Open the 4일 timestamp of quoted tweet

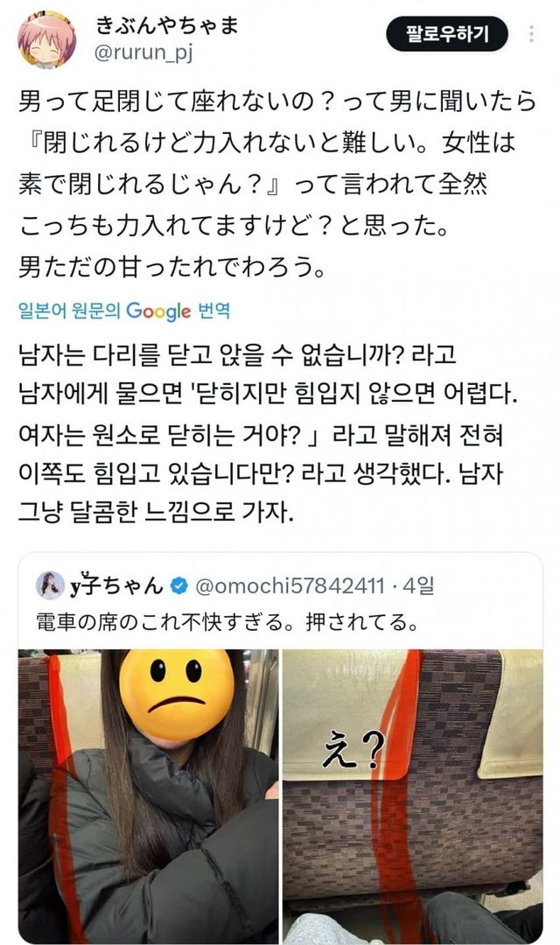tap(418, 585)
